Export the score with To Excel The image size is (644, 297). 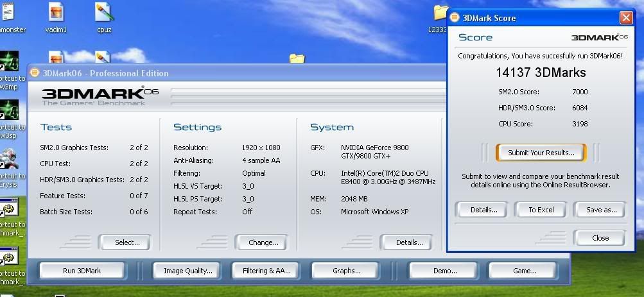tap(541, 210)
